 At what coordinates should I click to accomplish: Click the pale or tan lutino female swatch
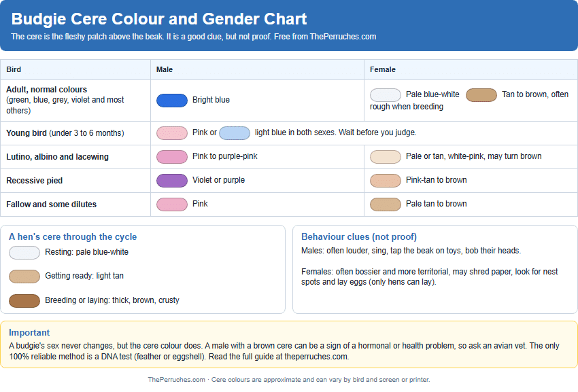tap(385, 157)
